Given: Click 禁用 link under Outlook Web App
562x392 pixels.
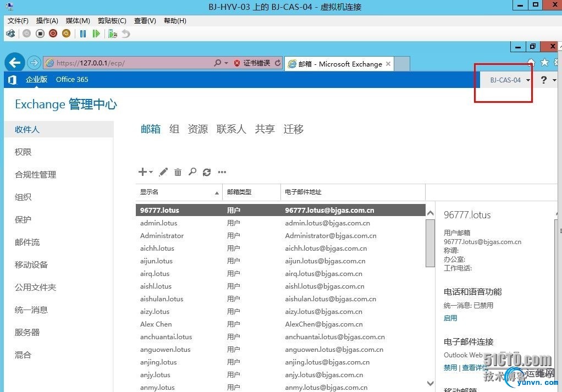Looking at the screenshot, I should point(450,368).
